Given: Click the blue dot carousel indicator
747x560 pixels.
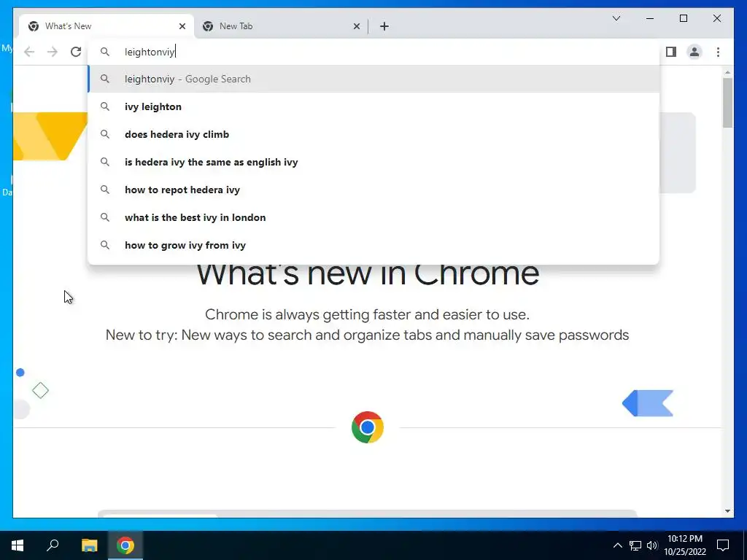Looking at the screenshot, I should (x=20, y=373).
